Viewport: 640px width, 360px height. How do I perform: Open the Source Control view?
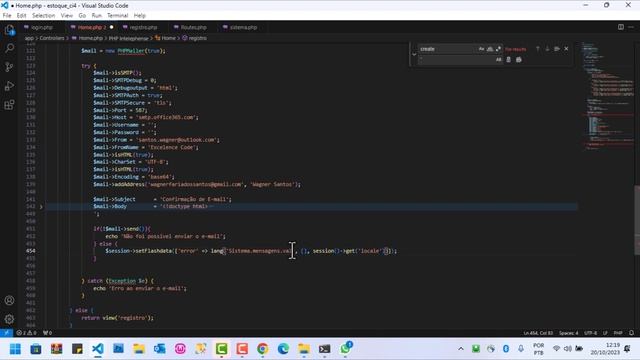9,67
